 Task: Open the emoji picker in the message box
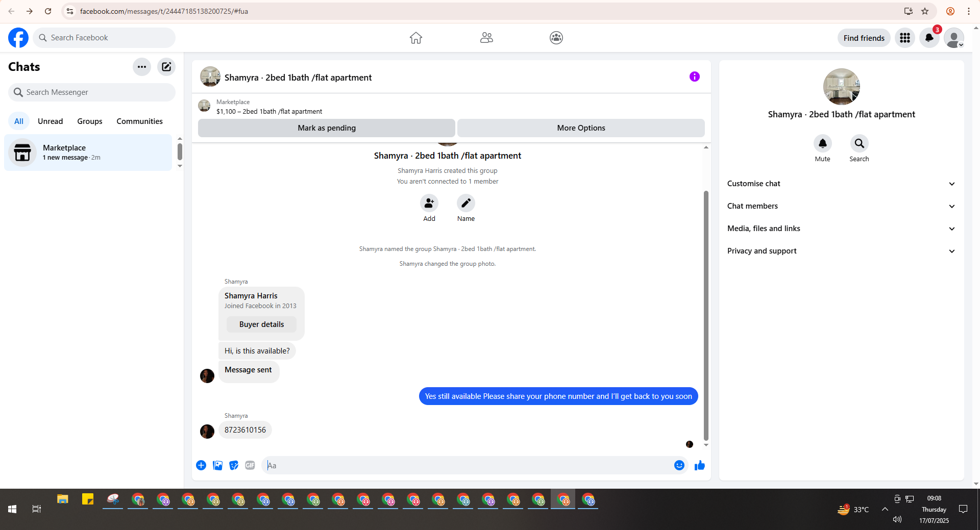(x=679, y=465)
